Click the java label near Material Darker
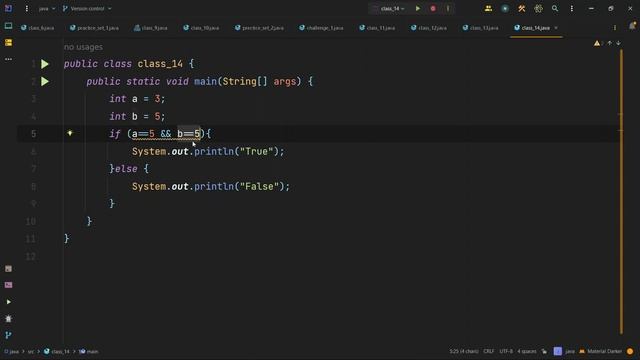 pos(570,351)
